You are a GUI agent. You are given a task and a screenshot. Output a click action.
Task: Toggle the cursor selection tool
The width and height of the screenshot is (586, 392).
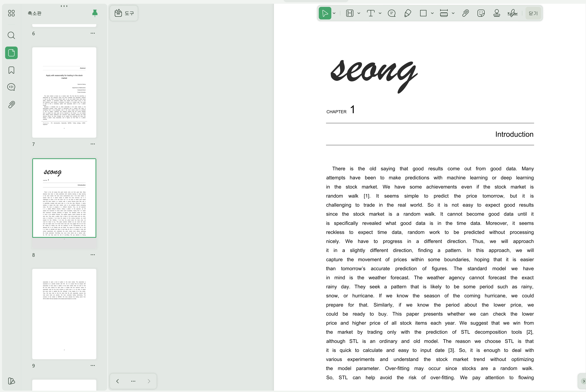pos(325,13)
